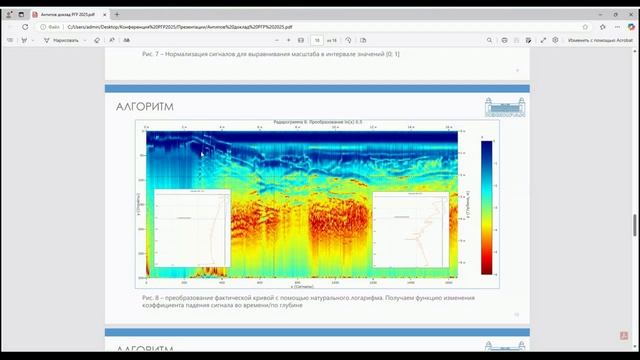The width and height of the screenshot is (640, 360).
Task: Open a new browser tab
Action: 117,14
